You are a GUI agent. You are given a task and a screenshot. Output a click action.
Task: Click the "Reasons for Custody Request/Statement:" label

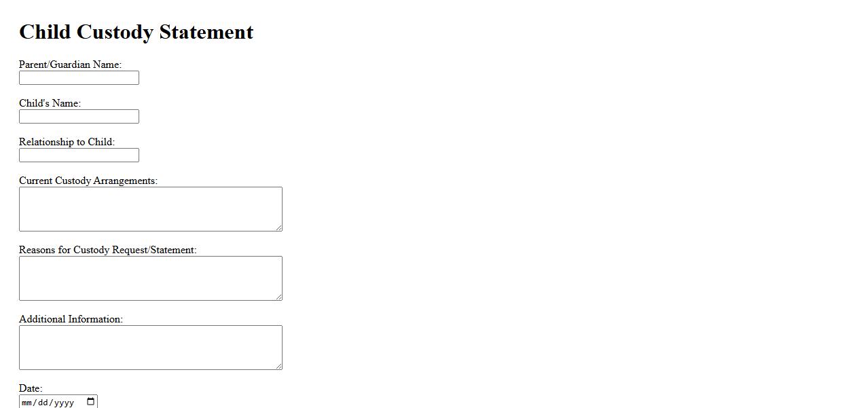point(107,250)
